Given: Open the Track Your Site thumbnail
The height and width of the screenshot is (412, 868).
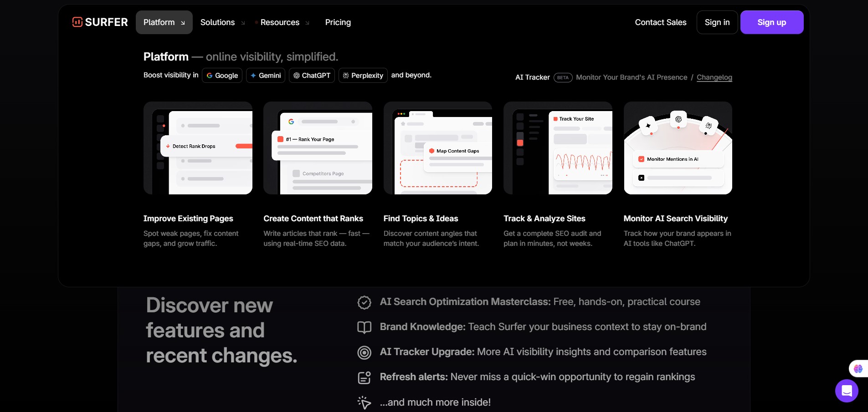Looking at the screenshot, I should pyautogui.click(x=558, y=148).
